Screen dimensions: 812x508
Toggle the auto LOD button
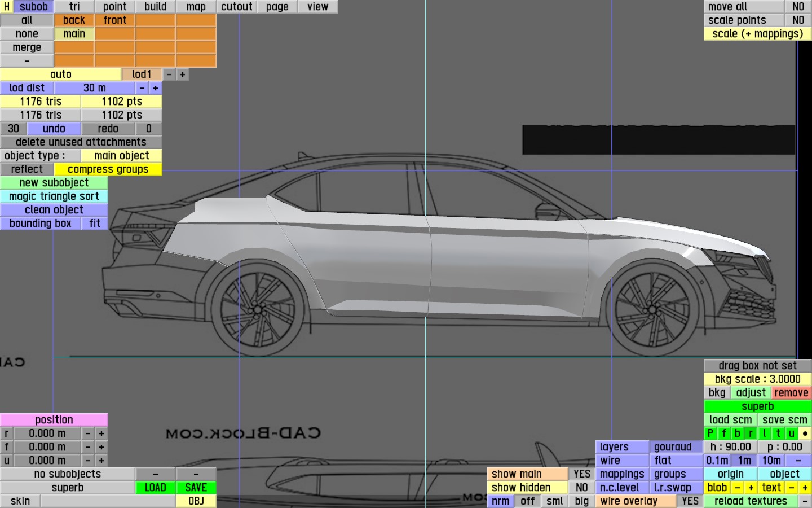[x=61, y=75]
